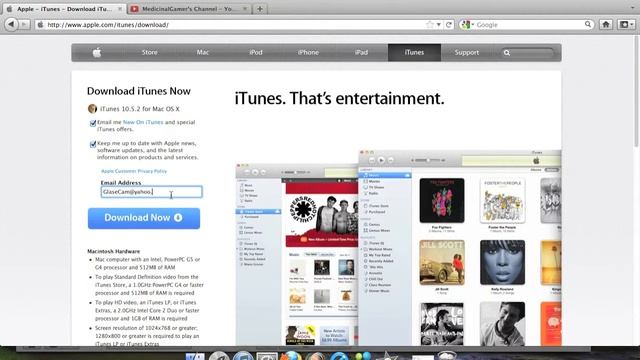Click the magnifier in browser search box
Viewport: 640px width, 360px height.
click(588, 24)
